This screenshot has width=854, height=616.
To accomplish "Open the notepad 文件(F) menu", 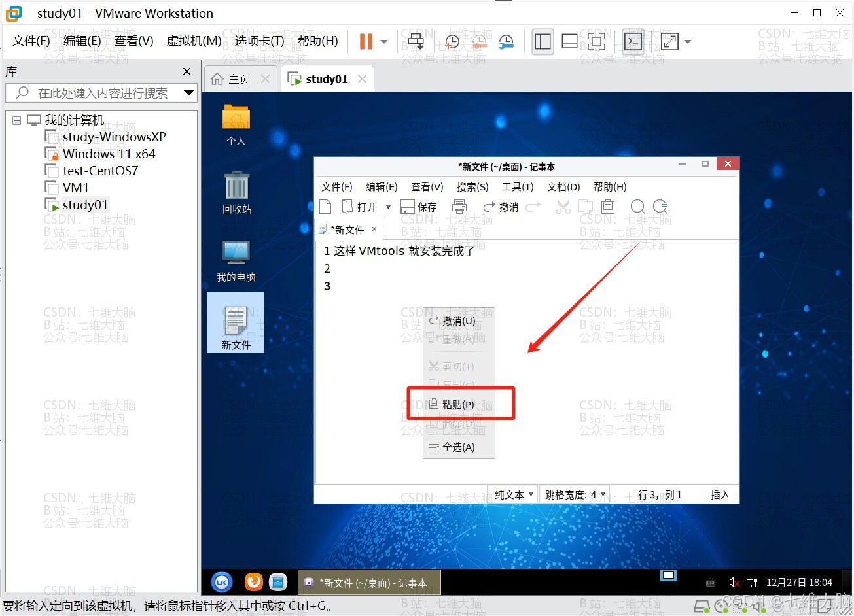I will click(x=337, y=187).
